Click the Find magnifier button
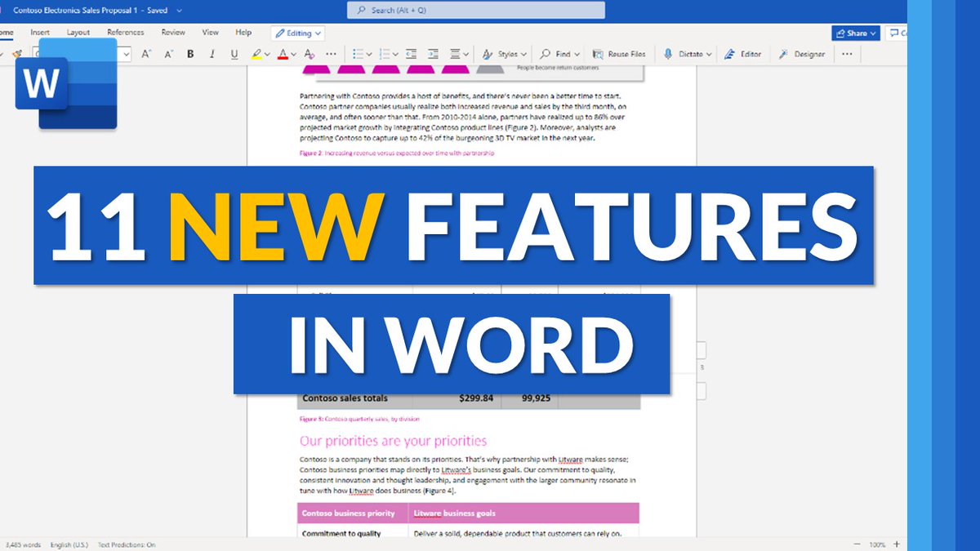 coord(555,54)
